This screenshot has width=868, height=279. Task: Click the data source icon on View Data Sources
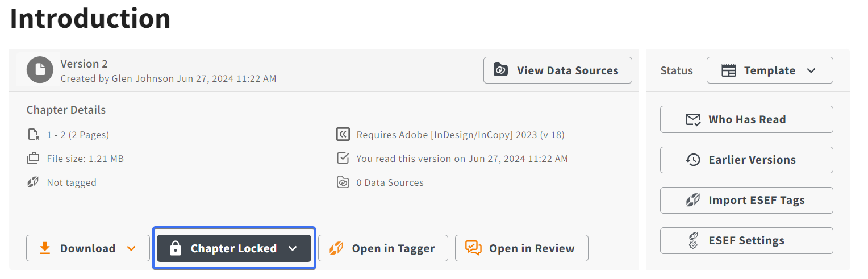pyautogui.click(x=500, y=70)
